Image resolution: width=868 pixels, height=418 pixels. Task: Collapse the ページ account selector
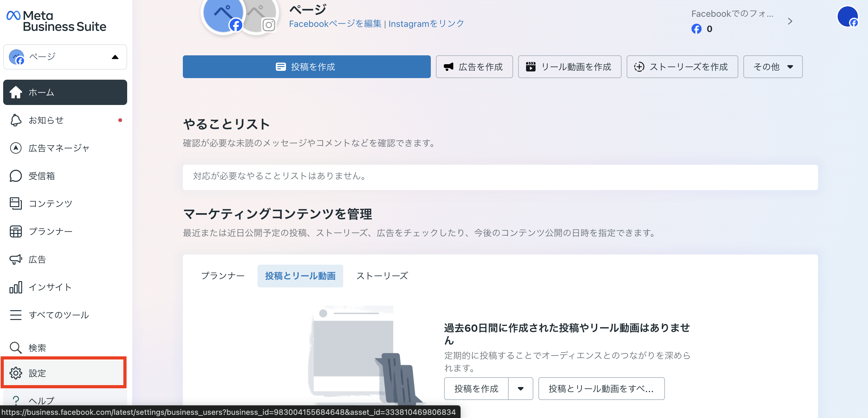pos(115,57)
